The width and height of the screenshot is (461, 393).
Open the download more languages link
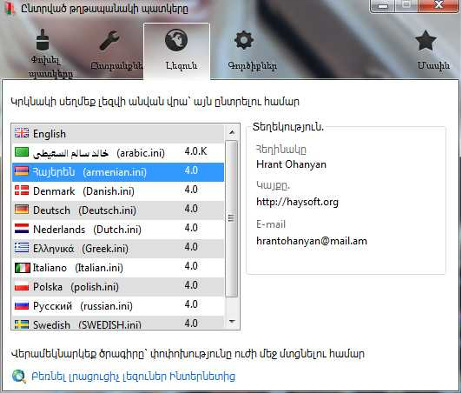point(133,376)
